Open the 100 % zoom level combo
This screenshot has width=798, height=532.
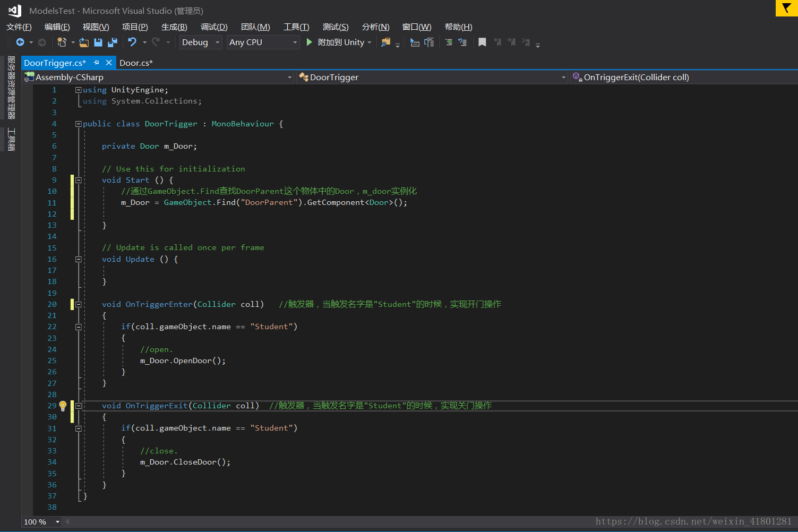(41, 522)
